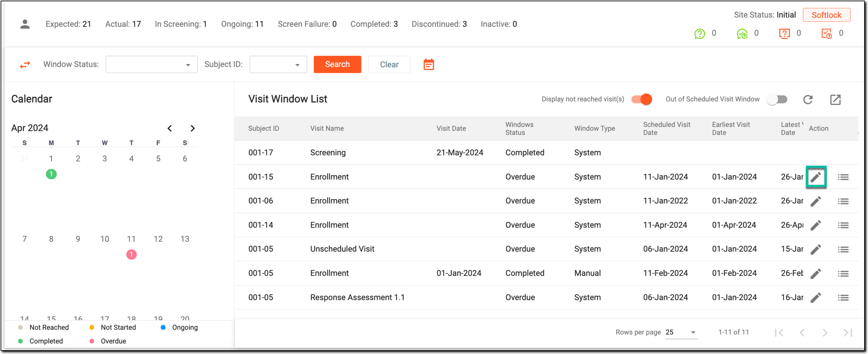
Task: Refresh the Visit Window List
Action: (808, 100)
